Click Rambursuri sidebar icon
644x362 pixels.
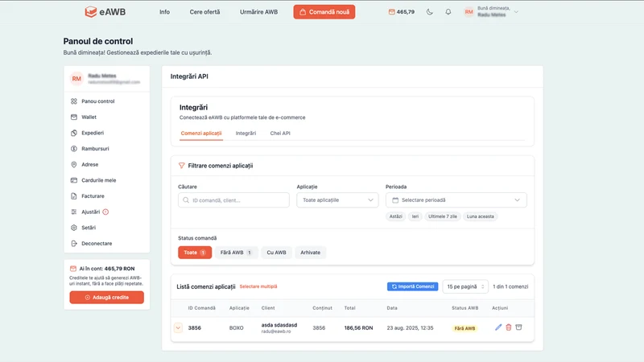pos(74,149)
